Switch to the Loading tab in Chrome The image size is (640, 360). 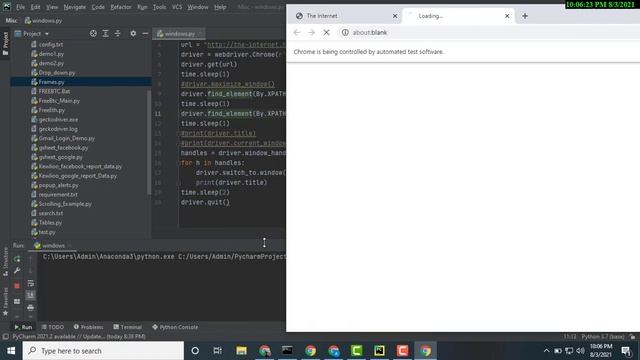[458, 16]
